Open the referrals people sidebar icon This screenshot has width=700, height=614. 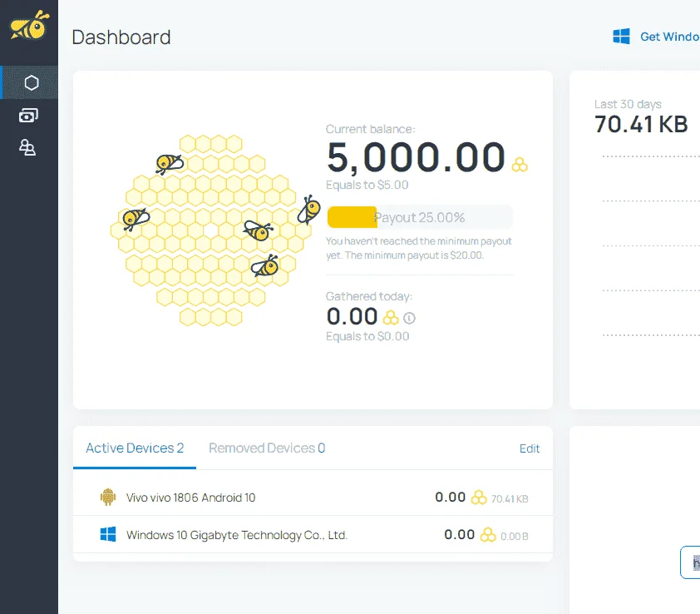27,147
